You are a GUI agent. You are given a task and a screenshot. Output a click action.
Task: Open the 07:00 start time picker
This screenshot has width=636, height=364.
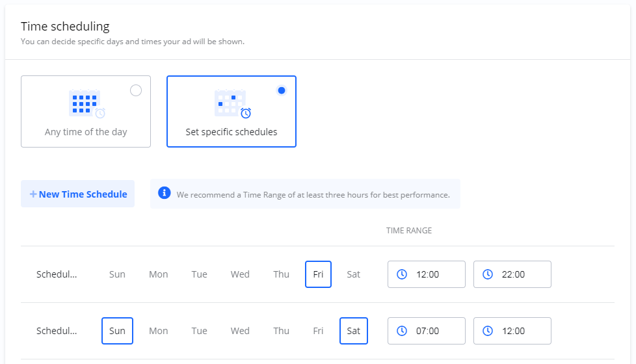click(427, 331)
